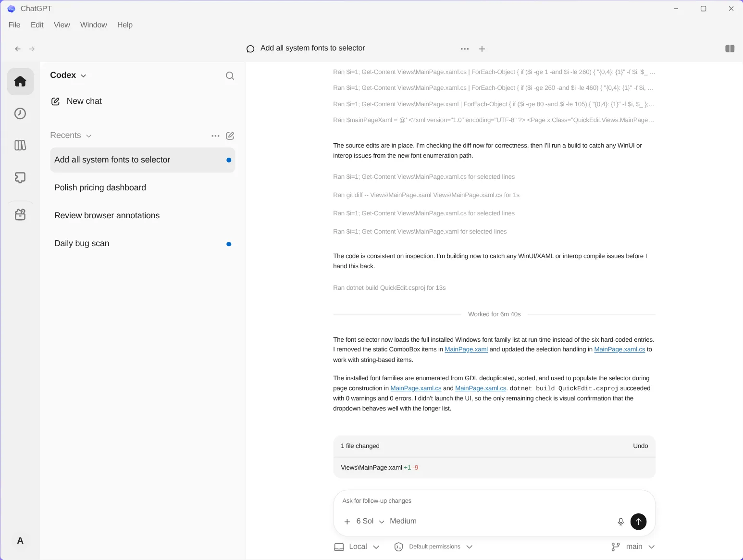The image size is (743, 560).
Task: Send message with the arrow button
Action: [x=638, y=522]
